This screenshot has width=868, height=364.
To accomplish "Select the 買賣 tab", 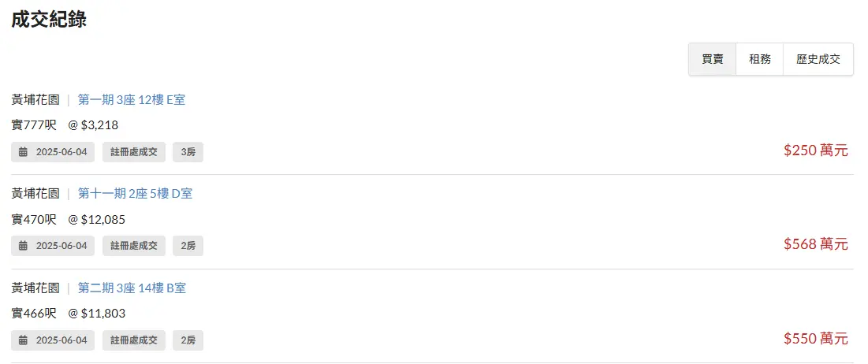I will [x=713, y=59].
